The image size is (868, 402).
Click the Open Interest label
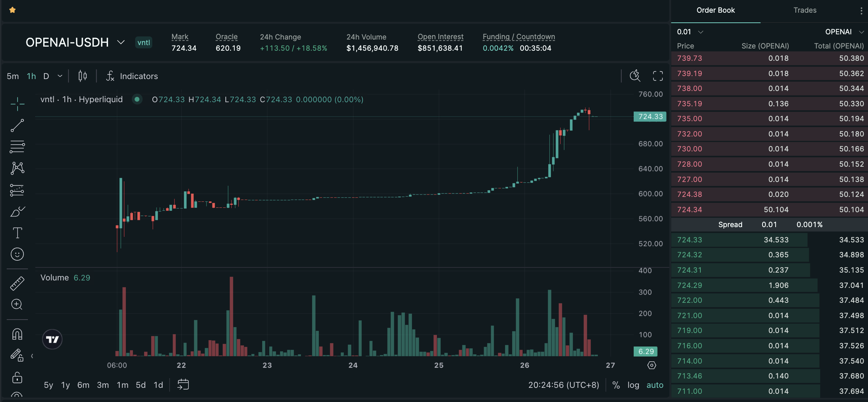click(x=440, y=37)
